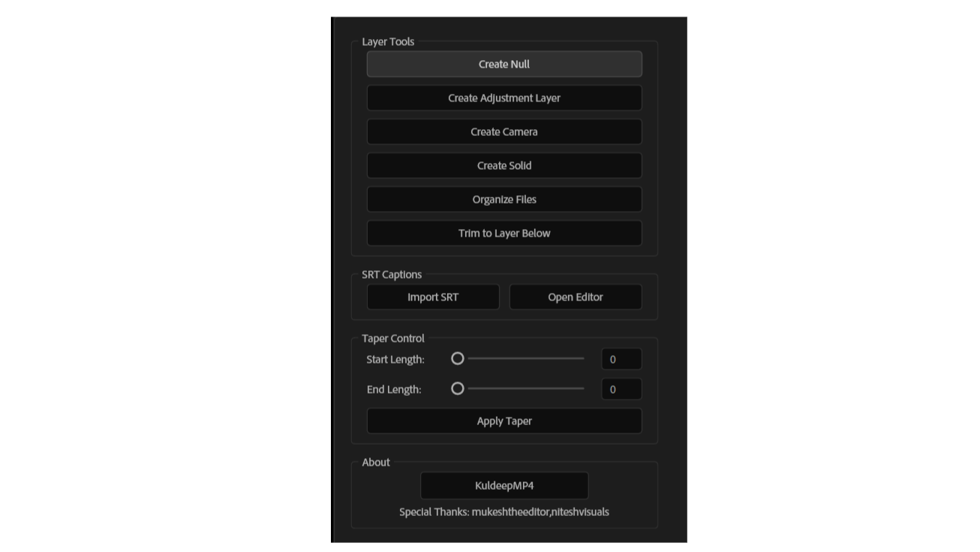Image resolution: width=980 pixels, height=552 pixels.
Task: Click the middle of the Start Length track
Action: pos(525,359)
